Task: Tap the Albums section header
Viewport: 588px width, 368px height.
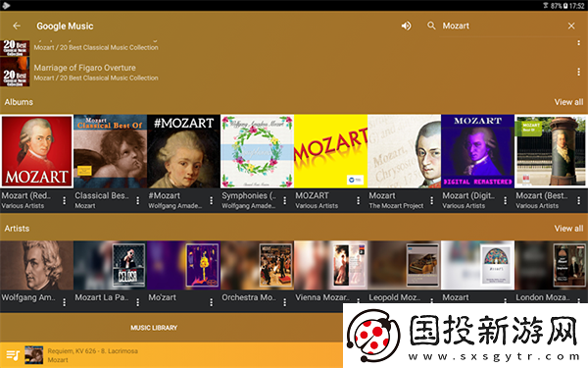Action: tap(19, 102)
